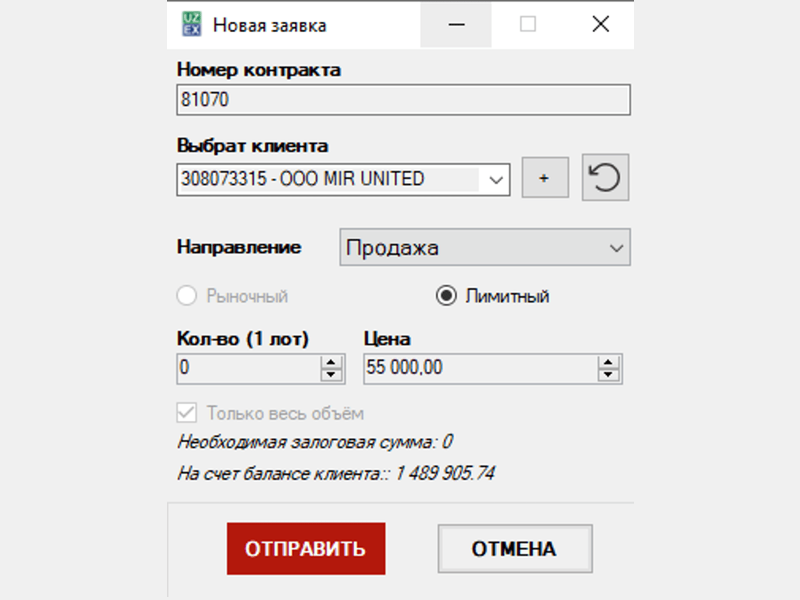800x600 pixels.
Task: Click into the Цена price field
Action: (478, 369)
